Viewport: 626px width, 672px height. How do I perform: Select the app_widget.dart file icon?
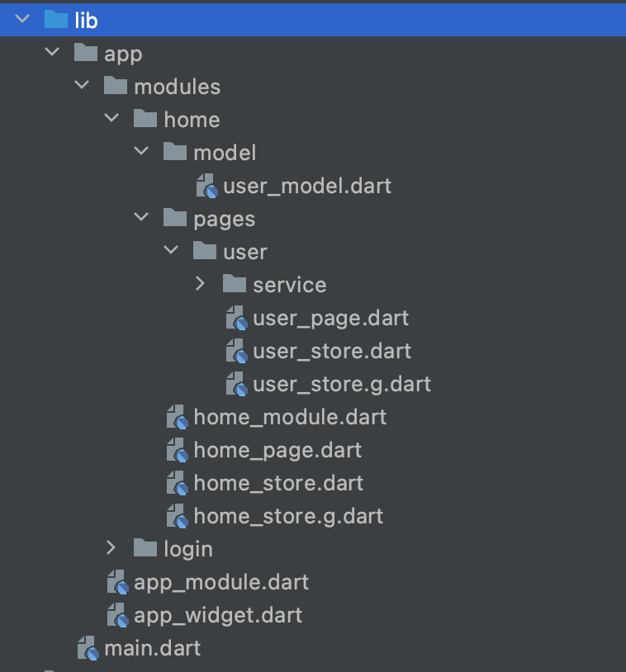(116, 615)
